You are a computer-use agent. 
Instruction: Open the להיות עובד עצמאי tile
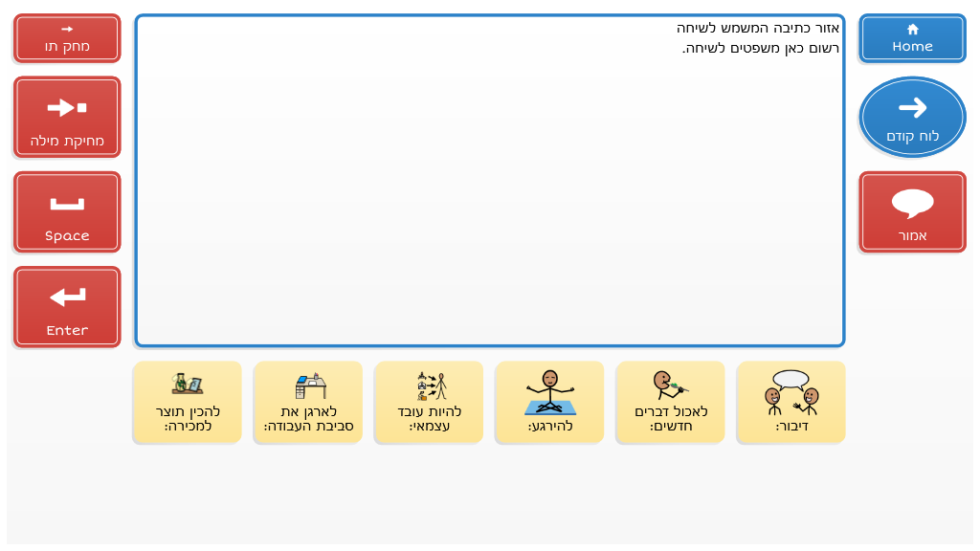(429, 403)
